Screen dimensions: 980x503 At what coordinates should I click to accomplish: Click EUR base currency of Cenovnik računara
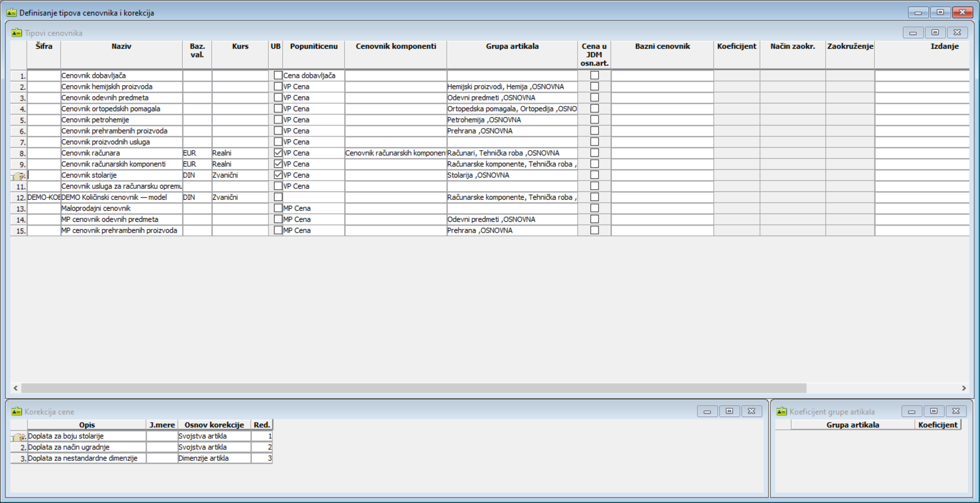(197, 153)
